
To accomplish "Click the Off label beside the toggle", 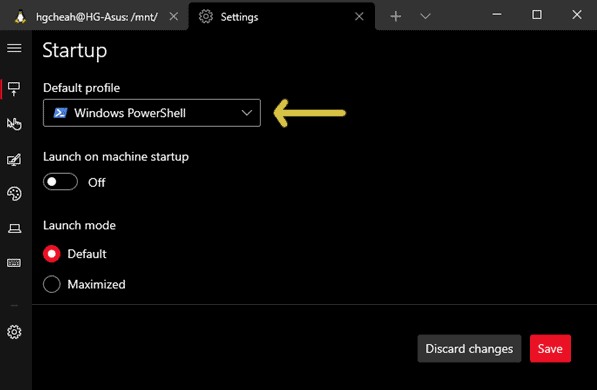I will [97, 182].
